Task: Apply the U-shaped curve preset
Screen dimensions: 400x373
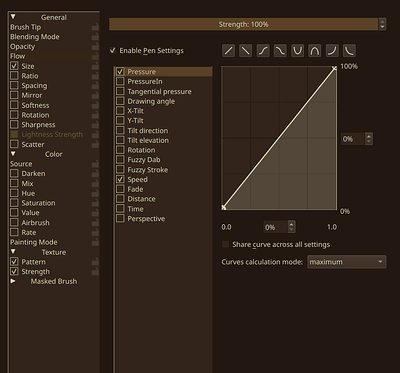Action: (297, 51)
